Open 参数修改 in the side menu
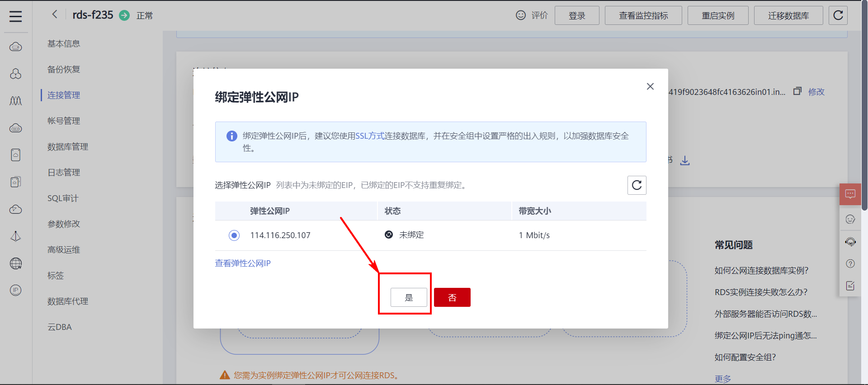Screen dimensions: 868x385 click(64, 224)
